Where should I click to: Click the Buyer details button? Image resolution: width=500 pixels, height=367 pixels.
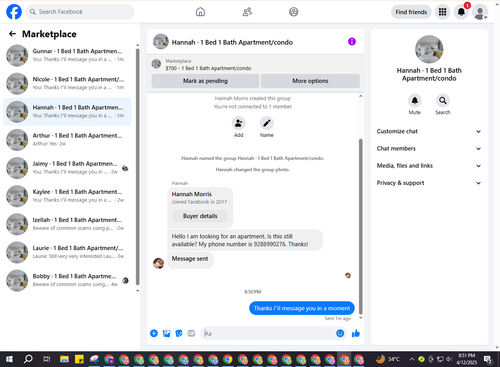(x=200, y=216)
